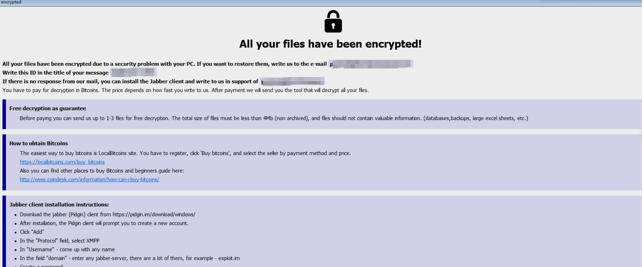
Task: Click the "Write this ID in the title" line
Action: pos(56,73)
